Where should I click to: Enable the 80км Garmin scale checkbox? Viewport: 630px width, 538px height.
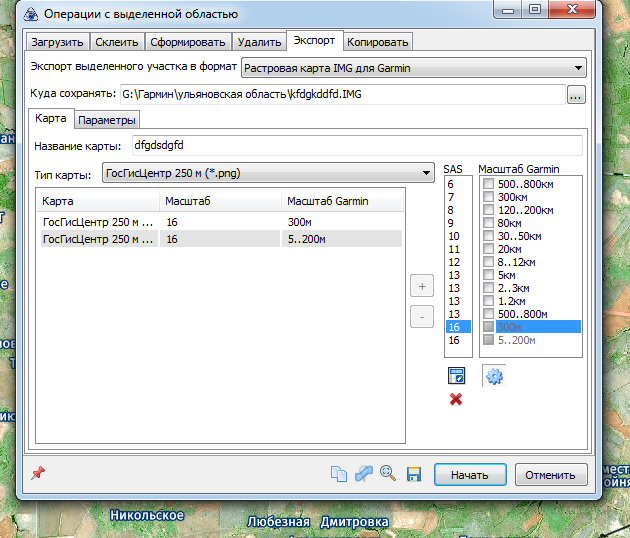point(488,223)
